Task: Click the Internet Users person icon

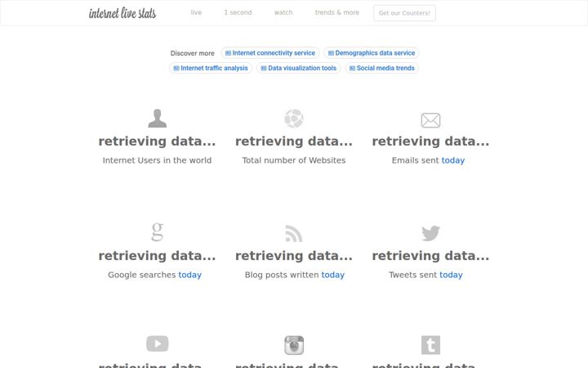Action: click(157, 119)
